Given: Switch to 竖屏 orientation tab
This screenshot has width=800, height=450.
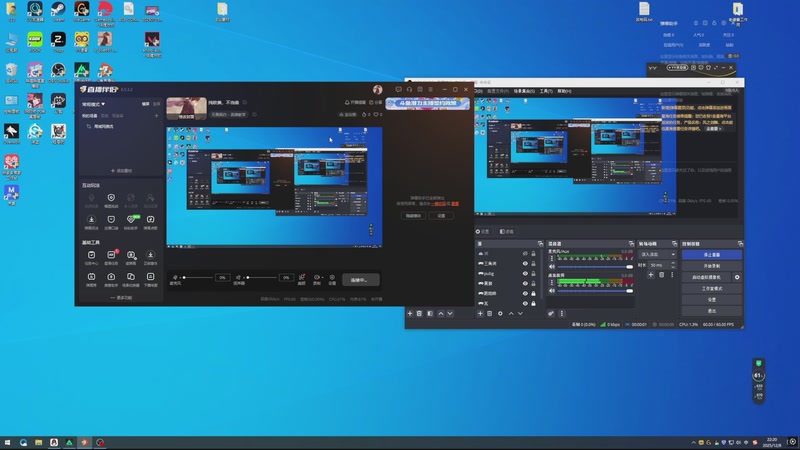Looking at the screenshot, I should coord(157,104).
